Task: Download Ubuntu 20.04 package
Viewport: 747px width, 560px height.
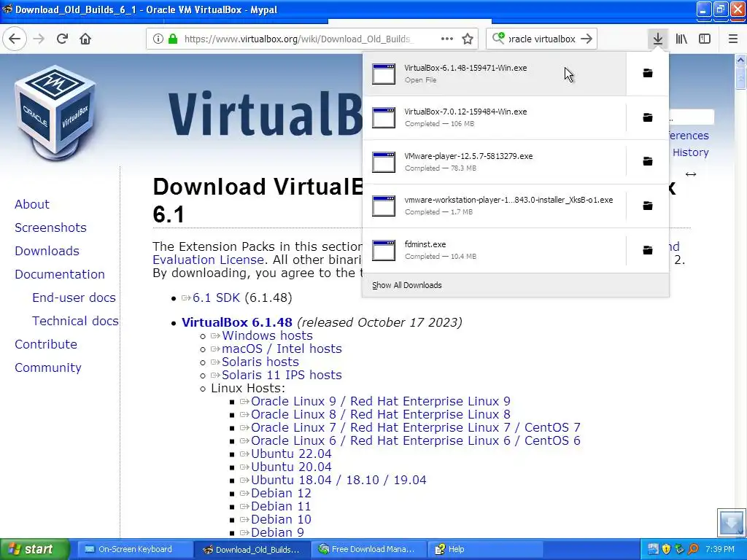Action: tap(291, 467)
